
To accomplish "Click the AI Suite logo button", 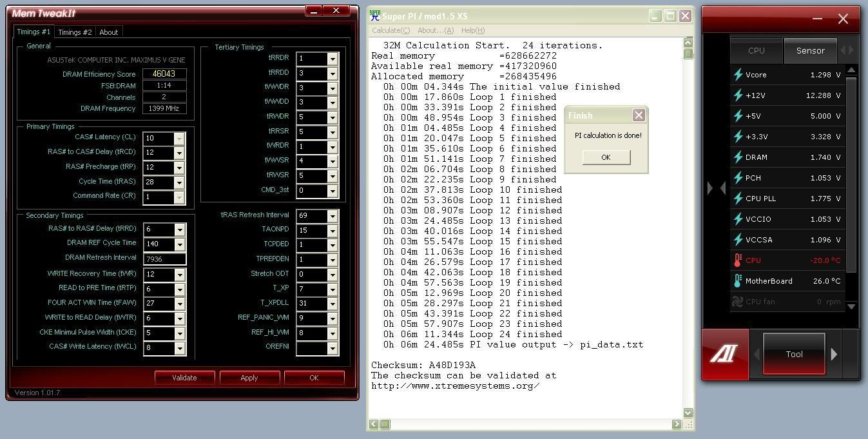I will click(725, 353).
